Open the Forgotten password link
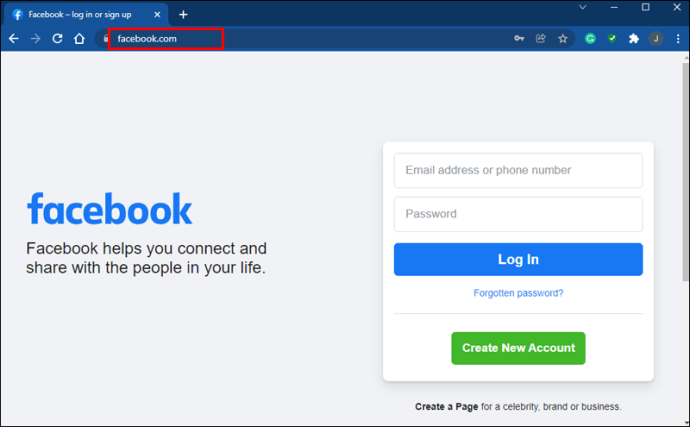The image size is (690, 427). click(518, 293)
